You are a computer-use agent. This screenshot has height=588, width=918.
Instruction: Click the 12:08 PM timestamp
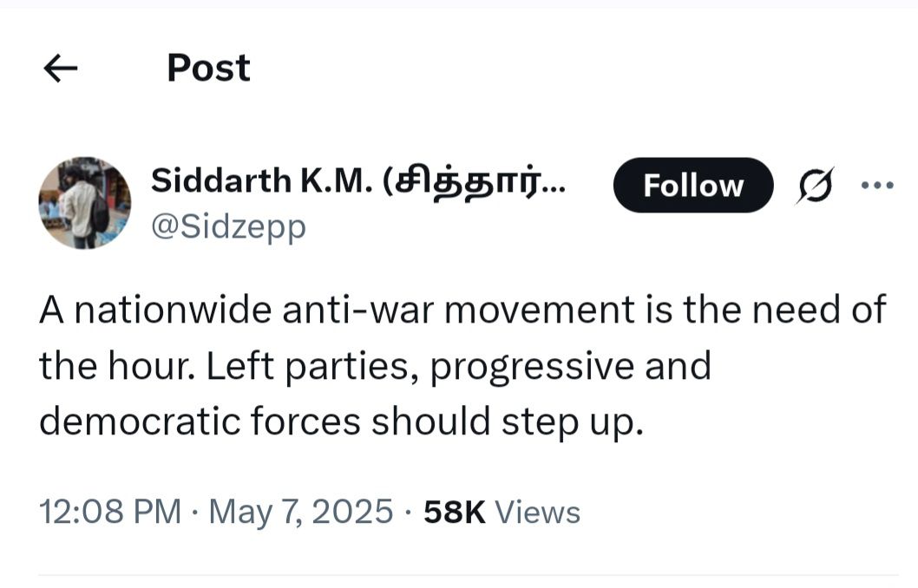[x=110, y=512]
